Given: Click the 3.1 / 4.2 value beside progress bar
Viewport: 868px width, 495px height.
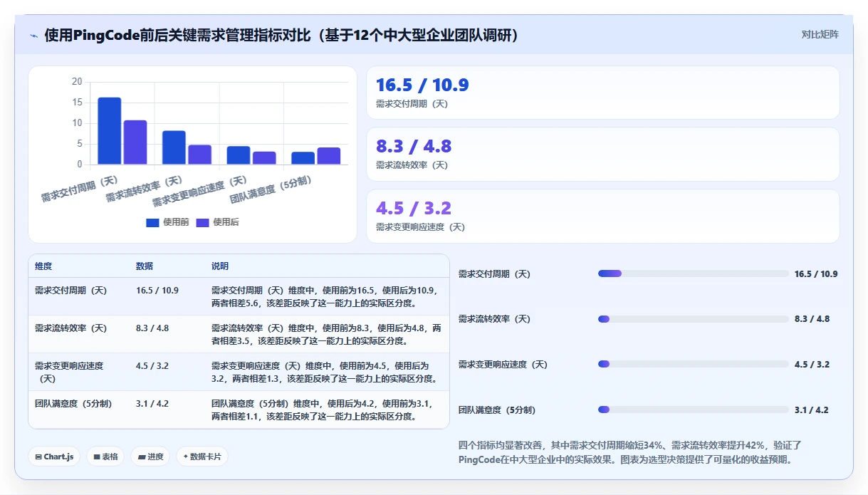Looking at the screenshot, I should (x=812, y=410).
